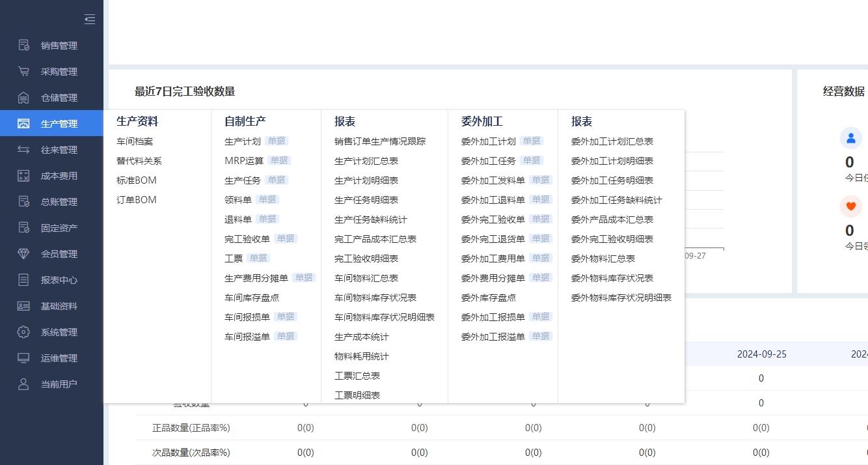
Task: Click the orange heart icon
Action: coord(850,207)
